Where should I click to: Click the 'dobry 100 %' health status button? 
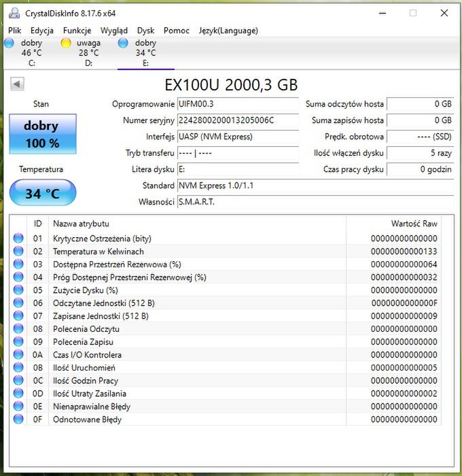[x=43, y=134]
